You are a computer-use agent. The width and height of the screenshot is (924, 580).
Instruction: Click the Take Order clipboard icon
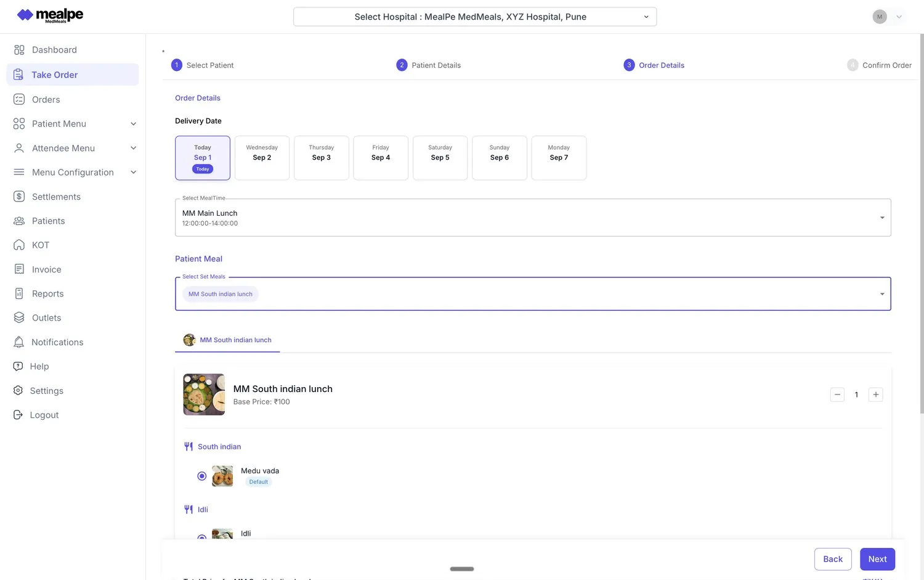[19, 75]
